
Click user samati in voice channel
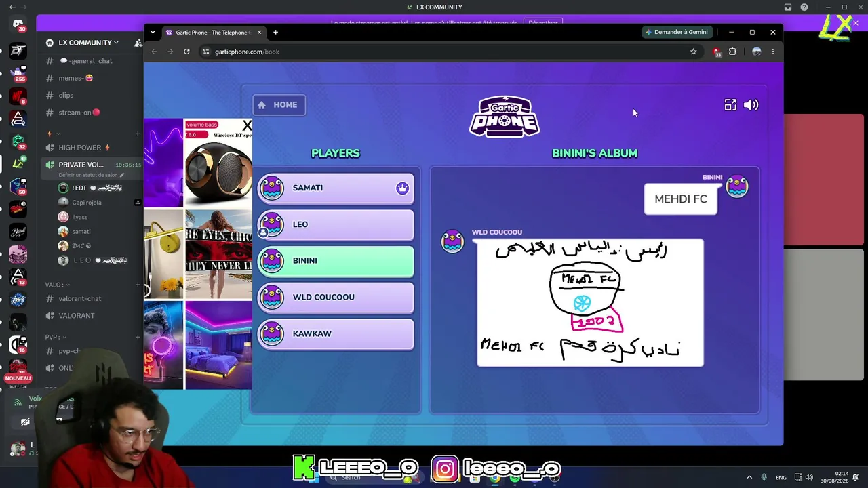click(x=81, y=232)
